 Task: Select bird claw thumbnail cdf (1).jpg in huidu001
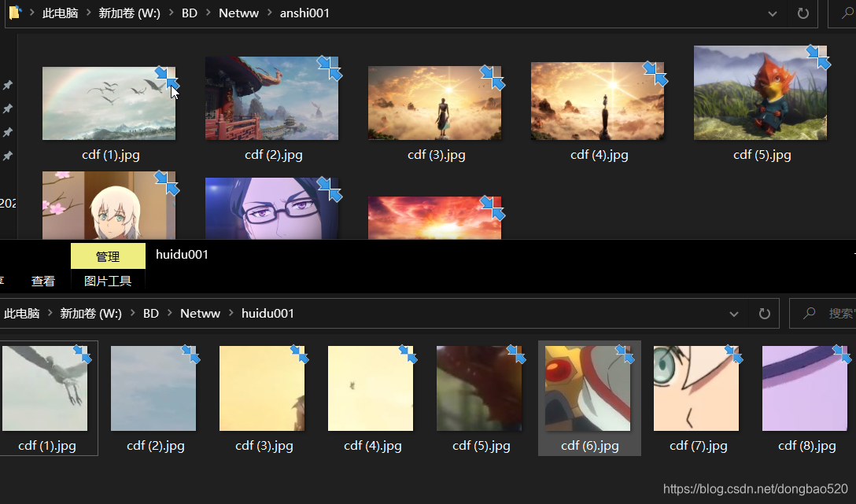tap(45, 388)
